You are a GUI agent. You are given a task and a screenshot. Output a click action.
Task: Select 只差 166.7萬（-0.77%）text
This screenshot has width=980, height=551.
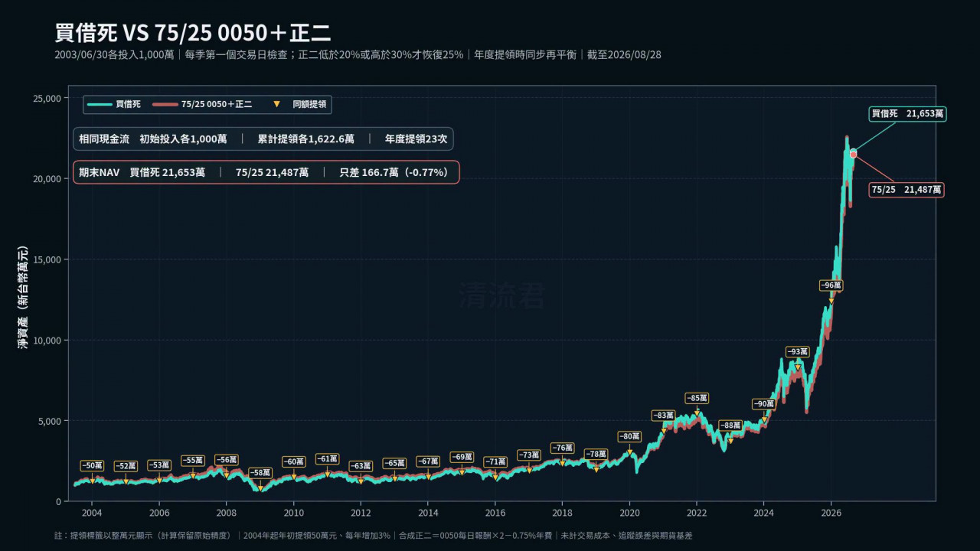[x=394, y=173]
